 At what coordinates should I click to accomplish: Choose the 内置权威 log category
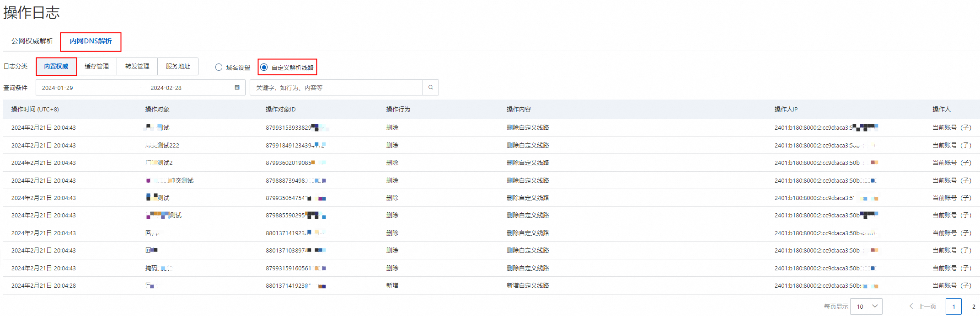tap(56, 66)
